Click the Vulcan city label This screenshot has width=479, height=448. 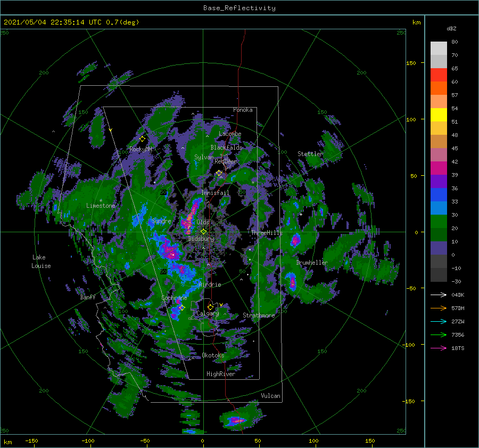coord(271,396)
